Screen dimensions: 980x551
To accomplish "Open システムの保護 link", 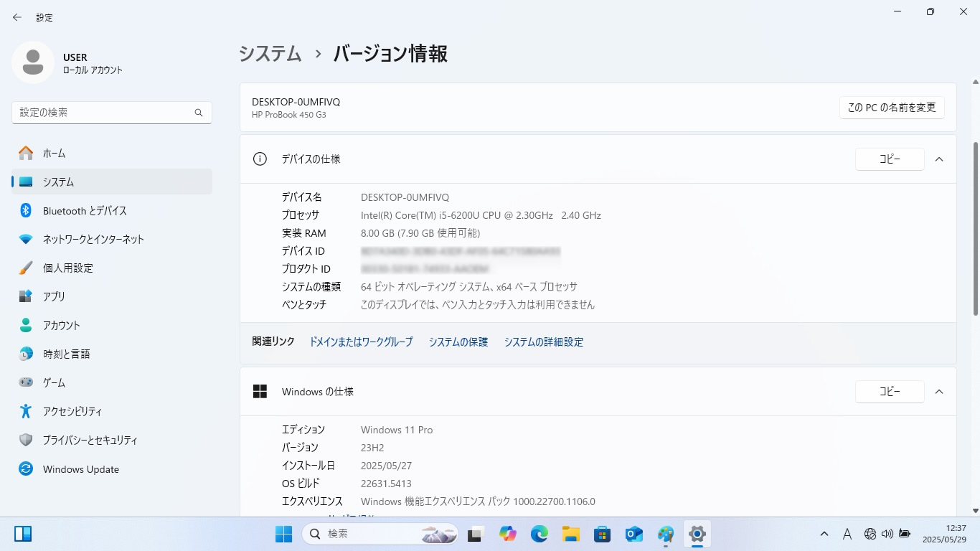I will click(x=458, y=342).
